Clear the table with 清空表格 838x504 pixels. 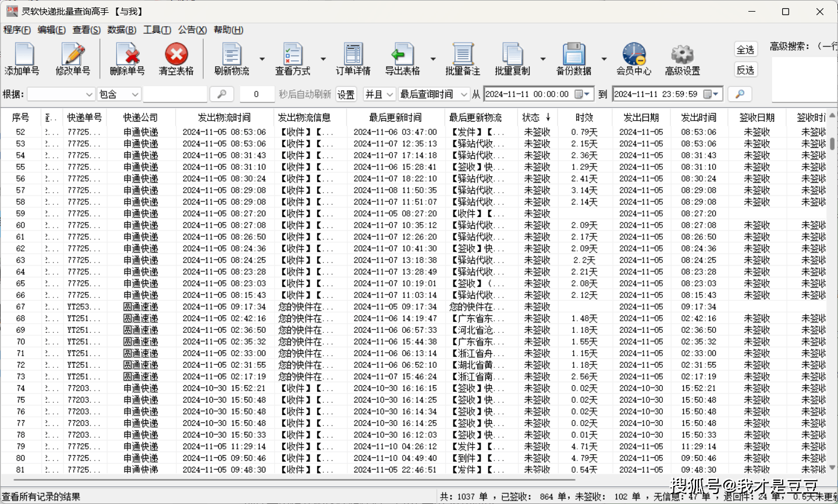[176, 59]
